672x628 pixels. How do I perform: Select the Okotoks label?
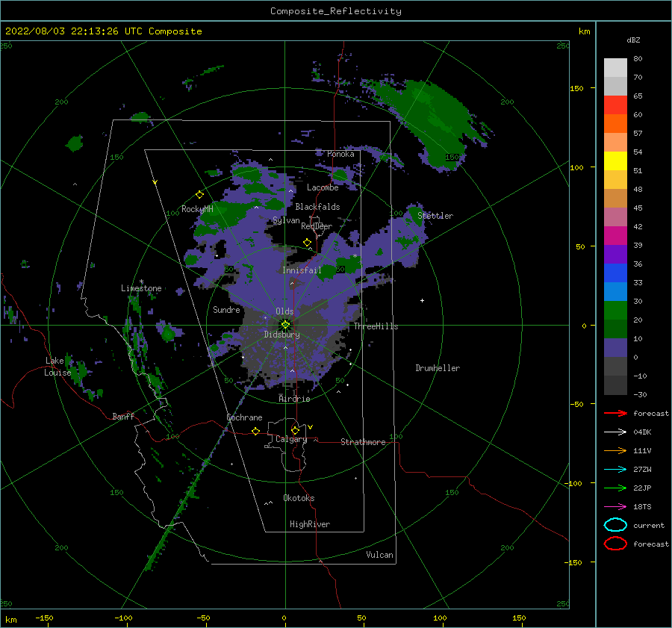[299, 498]
